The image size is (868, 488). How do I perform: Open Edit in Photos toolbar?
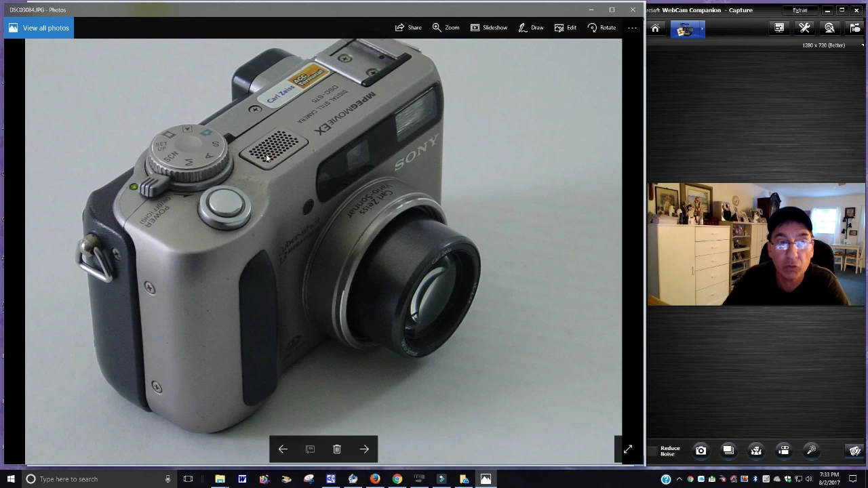tap(565, 28)
